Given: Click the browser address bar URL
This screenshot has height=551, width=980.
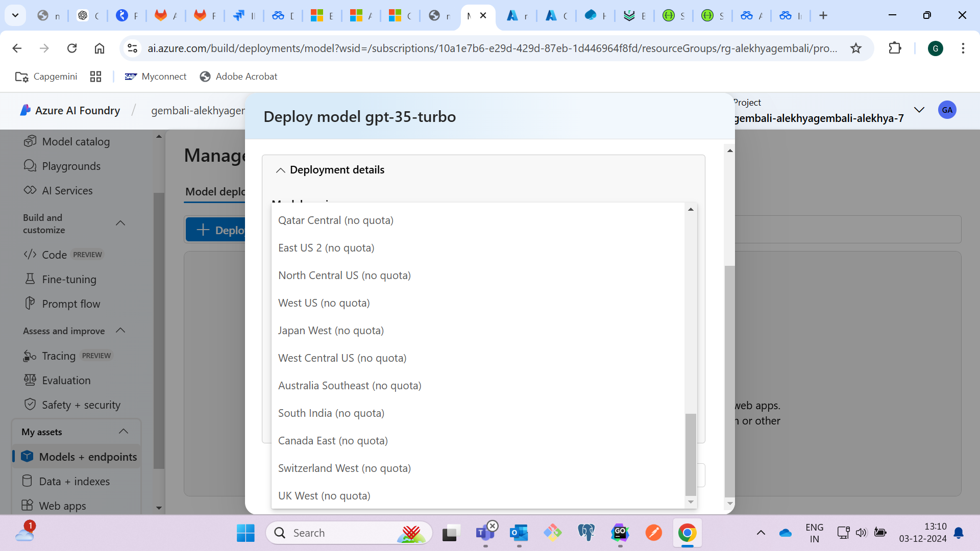Looking at the screenshot, I should coord(492,48).
